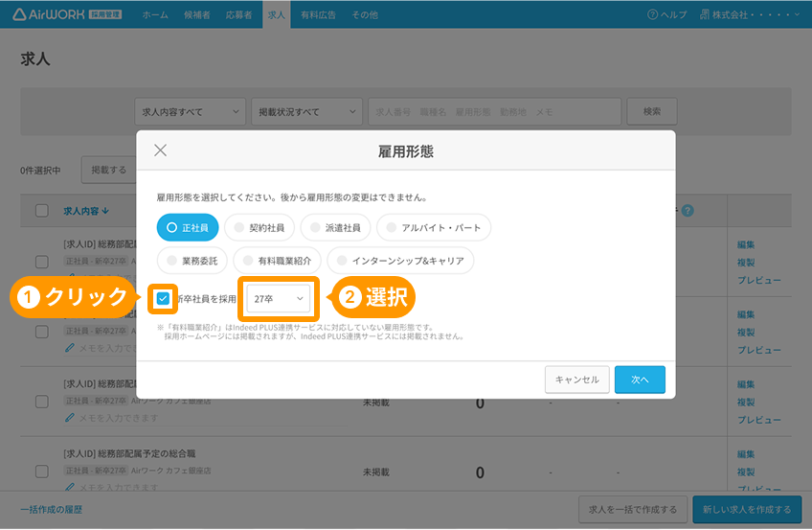
Task: Click 次へ button in dialog
Action: click(x=640, y=380)
